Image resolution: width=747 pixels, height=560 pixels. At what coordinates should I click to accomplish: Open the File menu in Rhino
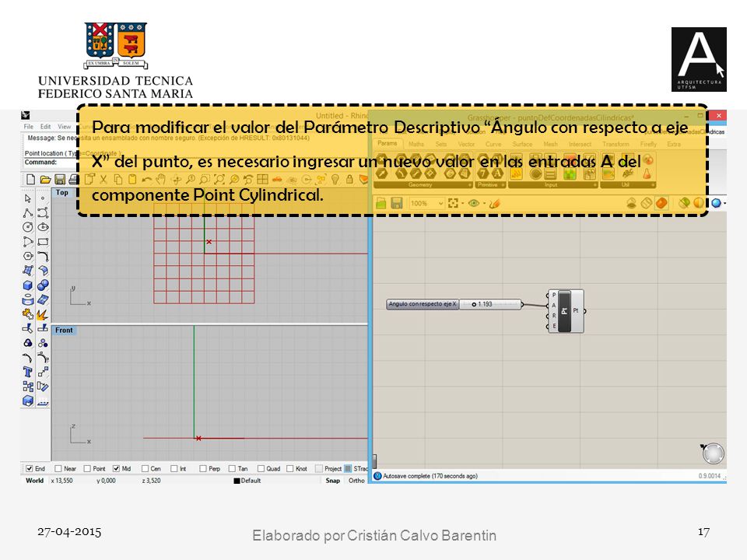(29, 127)
